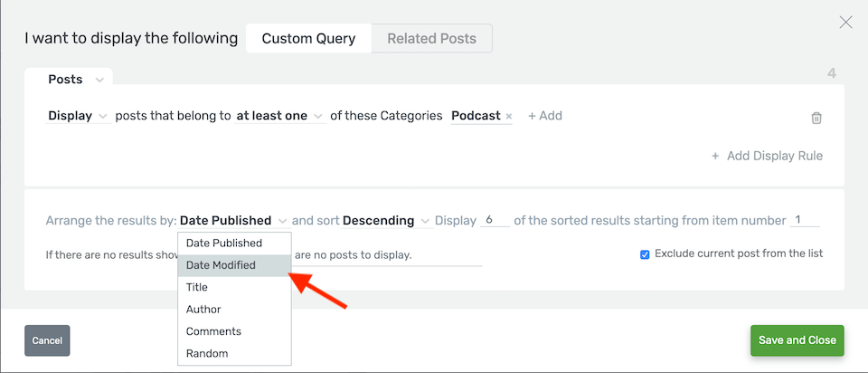Viewport: 868px width, 373px height.
Task: Remove the Podcast category tag
Action: coord(508,117)
